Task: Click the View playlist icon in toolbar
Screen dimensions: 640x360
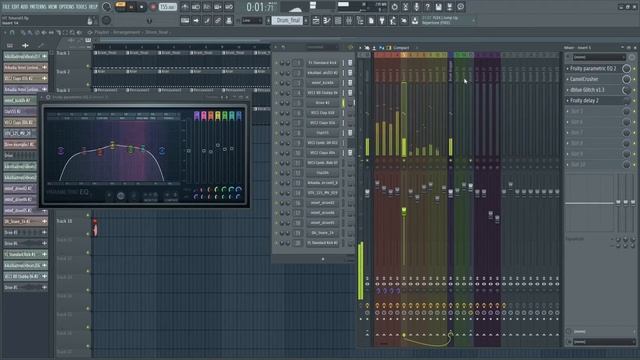Action: [316, 20]
